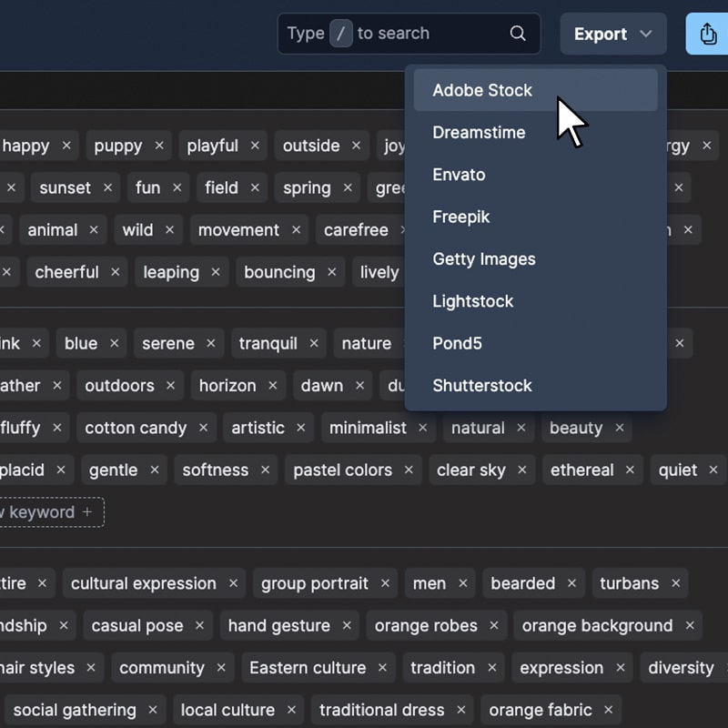Remove 'social gathering' tag
The image size is (728, 728).
pos(153,710)
